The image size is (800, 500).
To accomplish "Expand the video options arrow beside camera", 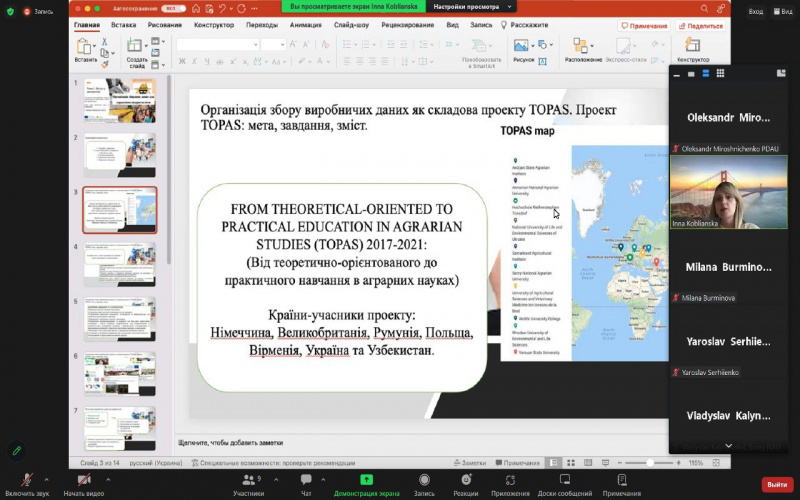I will point(108,480).
